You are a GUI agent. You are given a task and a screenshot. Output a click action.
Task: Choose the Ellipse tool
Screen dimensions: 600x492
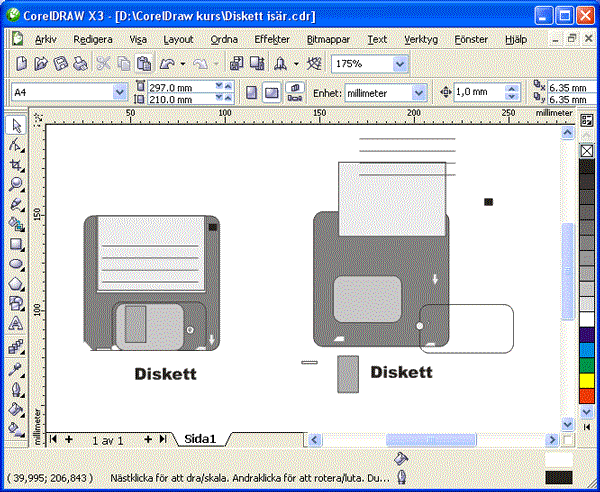(x=16, y=264)
